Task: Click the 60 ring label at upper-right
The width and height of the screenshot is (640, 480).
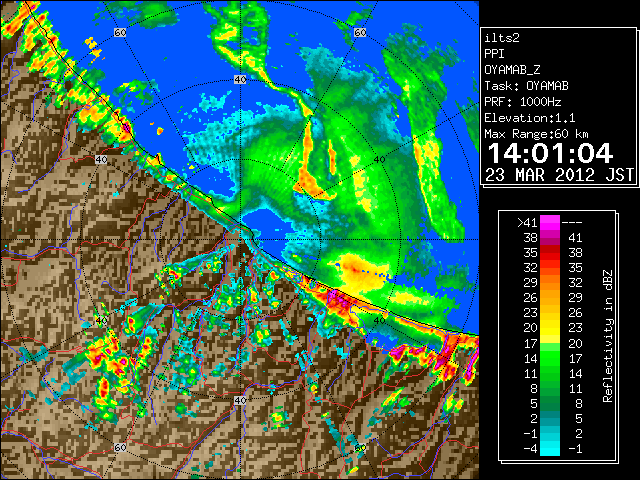Action: 360,33
